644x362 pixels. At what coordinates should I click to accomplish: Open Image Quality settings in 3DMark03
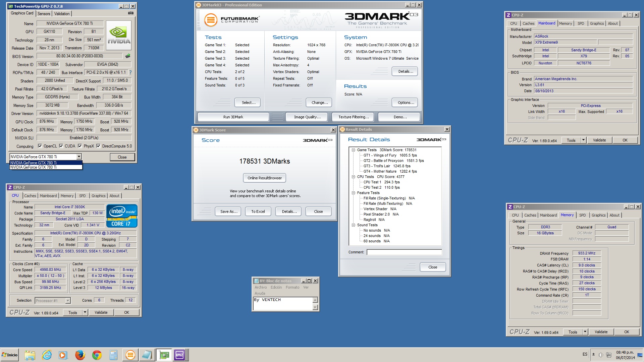[x=307, y=117]
